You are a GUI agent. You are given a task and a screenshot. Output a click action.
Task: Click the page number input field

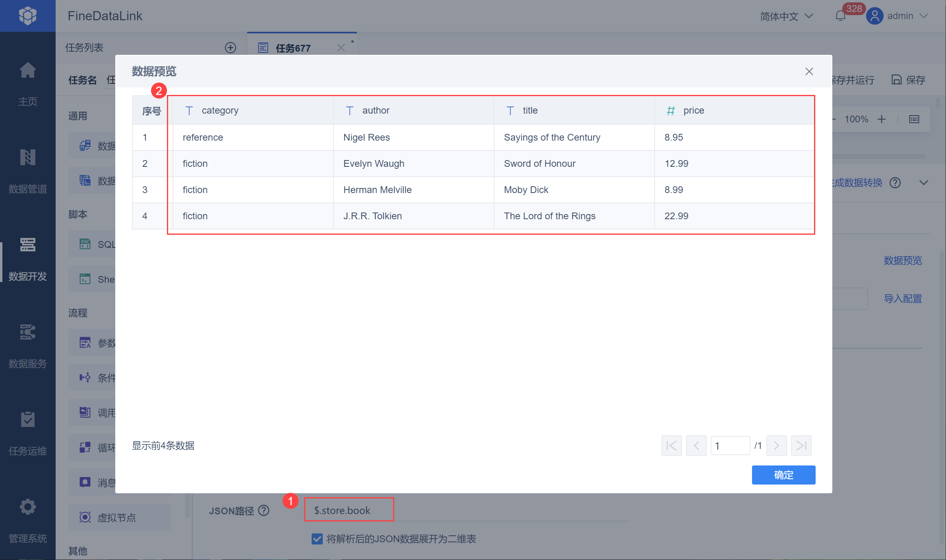[x=730, y=446]
